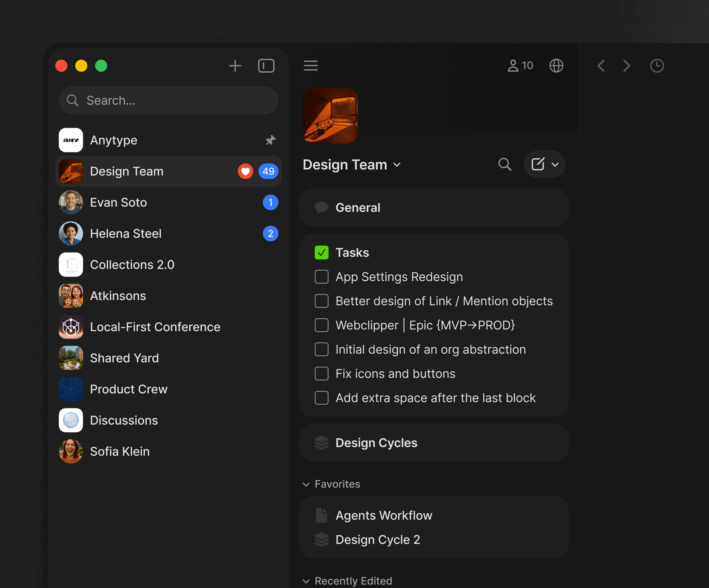
Task: Check Initial design of an org abstraction
Action: pos(321,349)
